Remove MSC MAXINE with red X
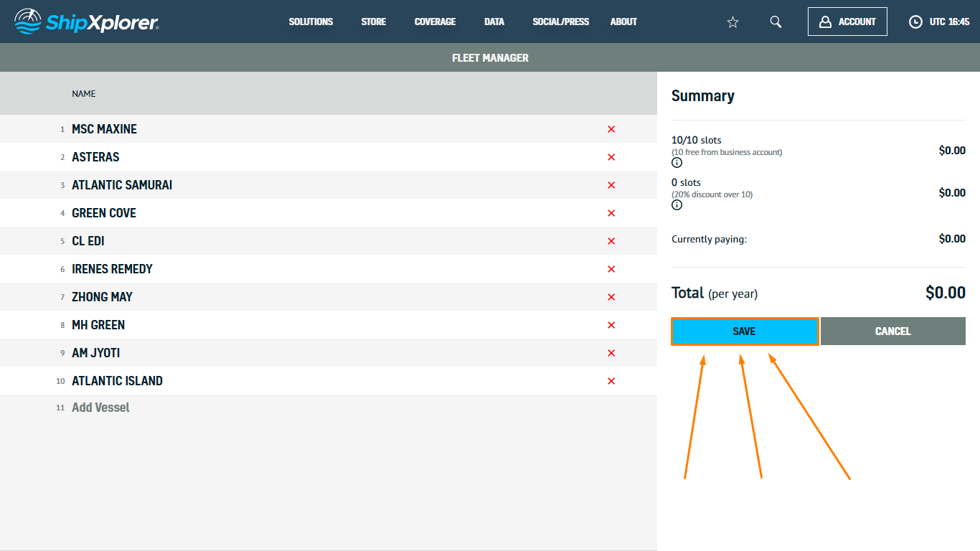 [611, 129]
